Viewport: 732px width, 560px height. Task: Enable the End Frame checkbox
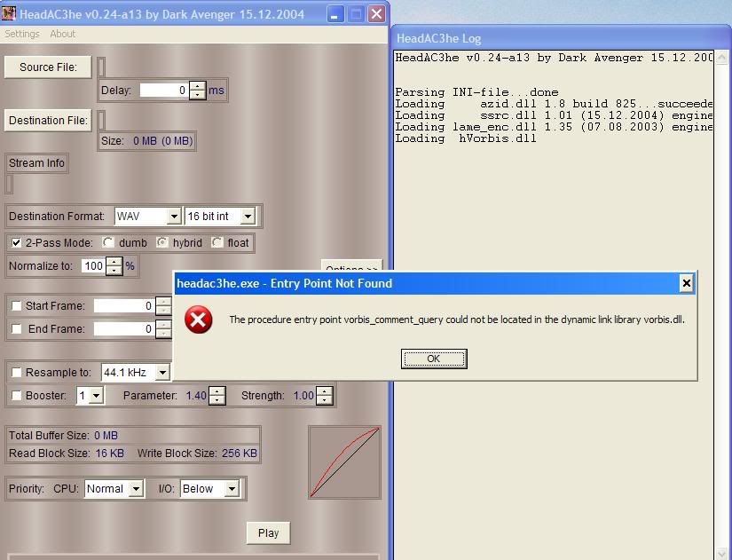point(16,328)
